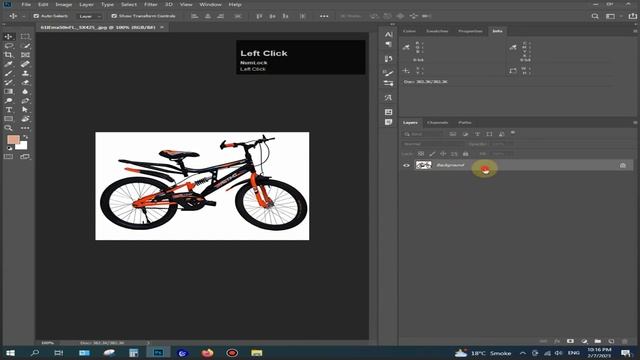
Task: Select the Gradient tool
Action: point(9,91)
